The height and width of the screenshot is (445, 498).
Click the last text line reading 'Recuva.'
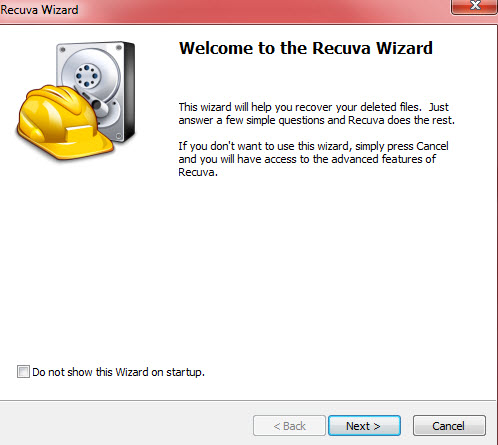coord(198,172)
